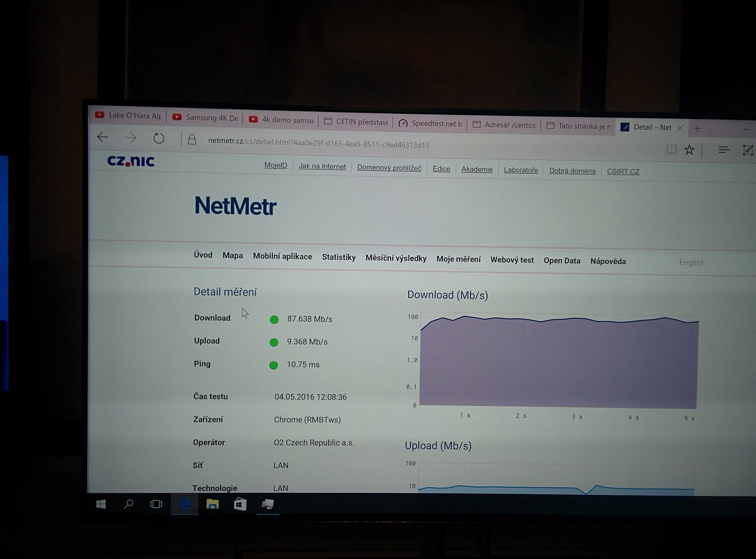Open the Open Data menu item
This screenshot has width=756, height=559.
[x=562, y=261]
